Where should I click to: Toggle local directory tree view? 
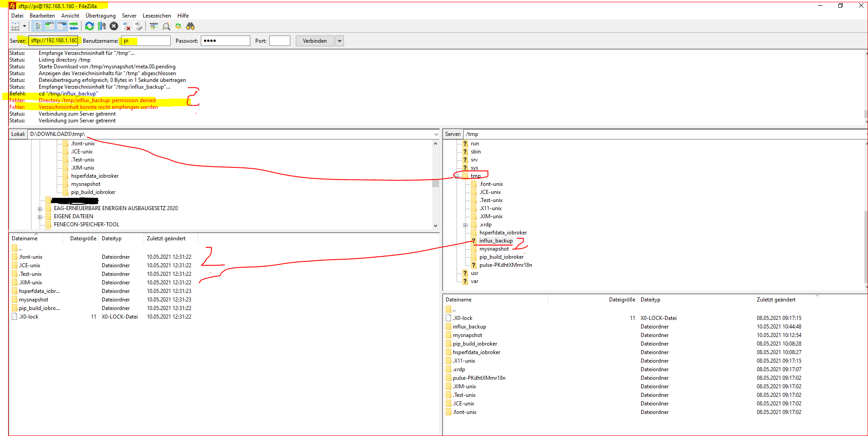click(50, 27)
